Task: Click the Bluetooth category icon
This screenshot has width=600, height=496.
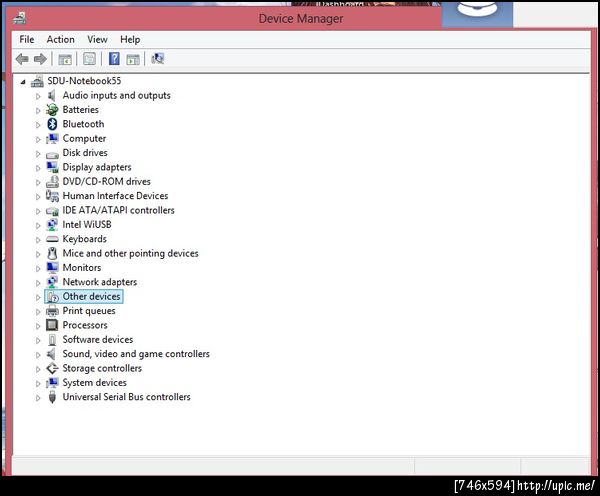Action: (52, 124)
